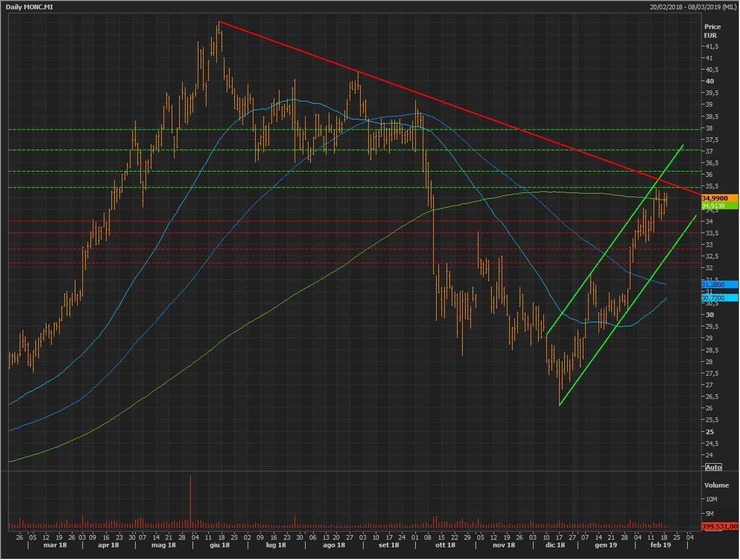The height and width of the screenshot is (560, 740).
Task: Click the 20/02/2018 - 08/03/2019 date range
Action: coord(693,7)
